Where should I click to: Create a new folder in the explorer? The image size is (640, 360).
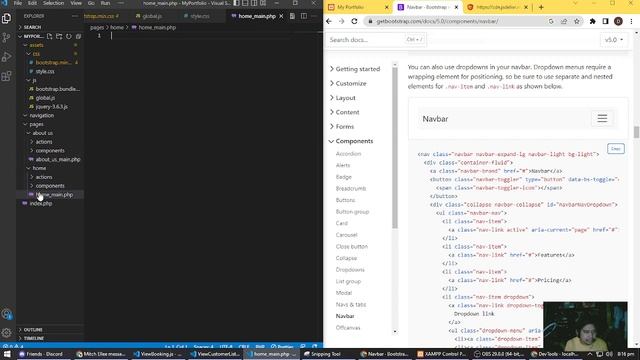tap(59, 36)
